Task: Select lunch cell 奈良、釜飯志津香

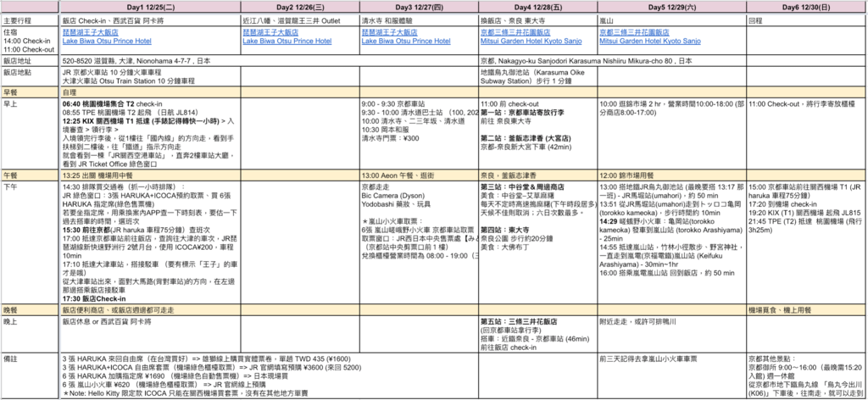Action: (538, 175)
